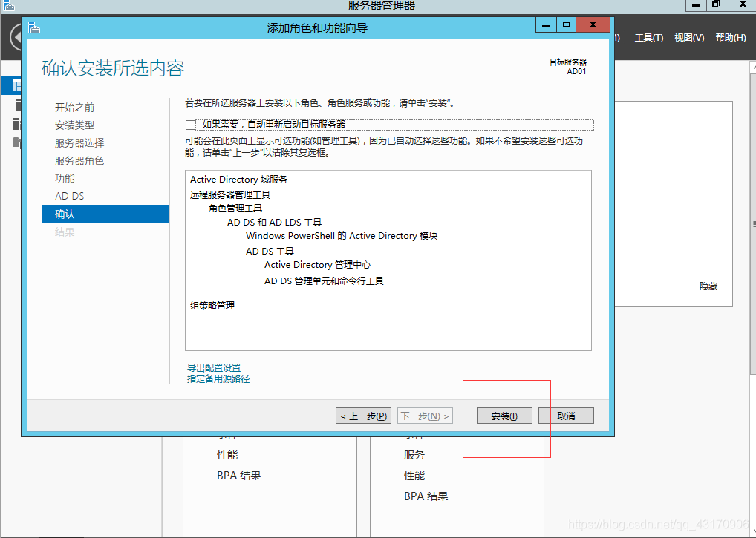
Task: Click the 隐藏 hide link in the background panel
Action: click(708, 286)
